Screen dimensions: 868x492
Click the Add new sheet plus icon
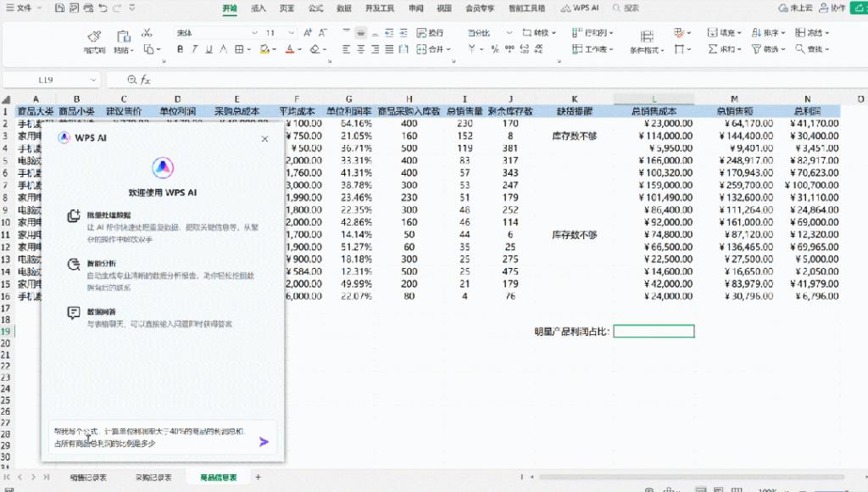click(x=259, y=478)
